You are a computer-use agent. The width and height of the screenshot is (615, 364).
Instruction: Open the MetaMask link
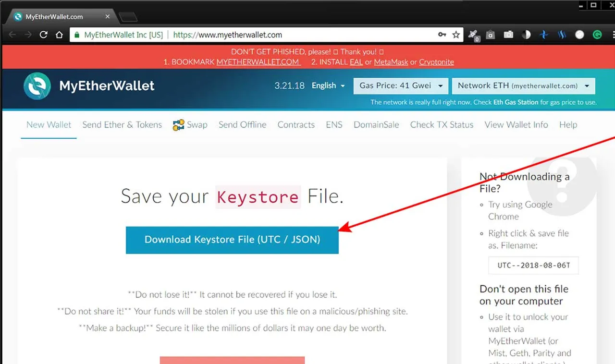coord(391,62)
